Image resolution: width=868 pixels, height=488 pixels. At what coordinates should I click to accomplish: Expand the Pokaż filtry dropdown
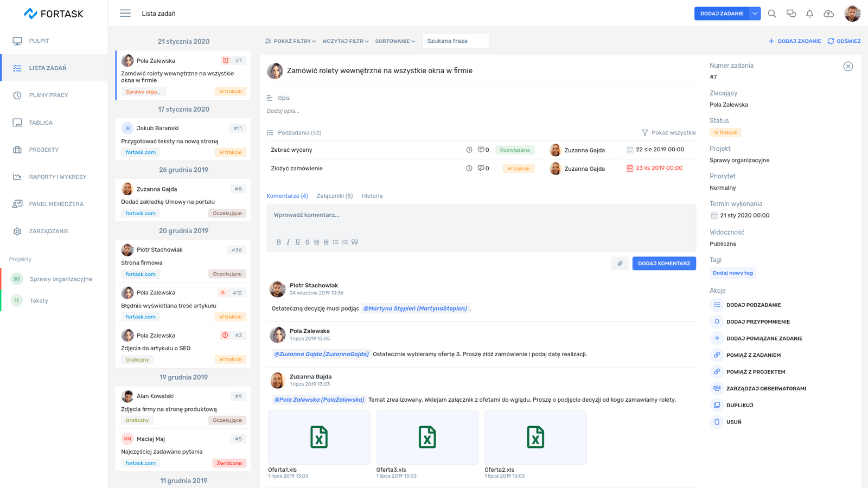pyautogui.click(x=290, y=41)
